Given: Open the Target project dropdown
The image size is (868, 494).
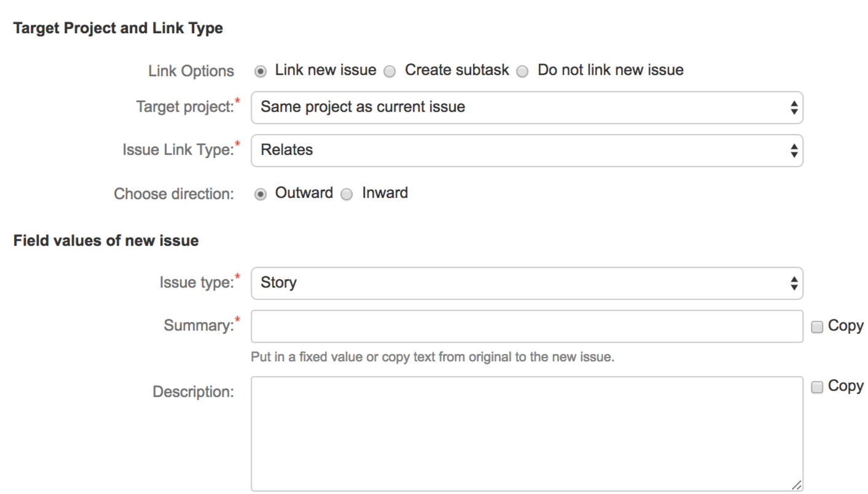Looking at the screenshot, I should coord(526,108).
